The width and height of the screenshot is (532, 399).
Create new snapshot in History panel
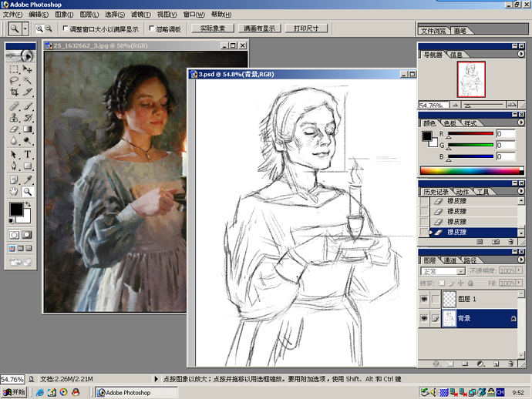click(495, 242)
